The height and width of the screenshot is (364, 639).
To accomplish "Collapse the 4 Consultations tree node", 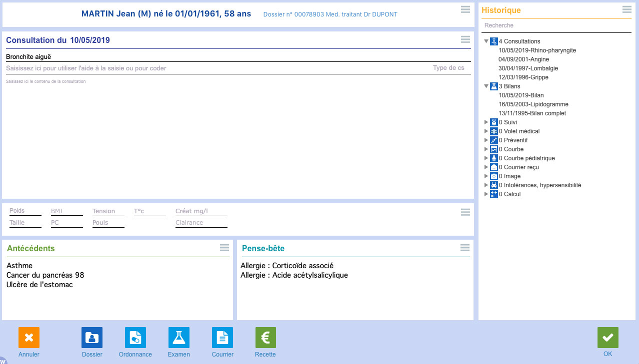I will [486, 41].
